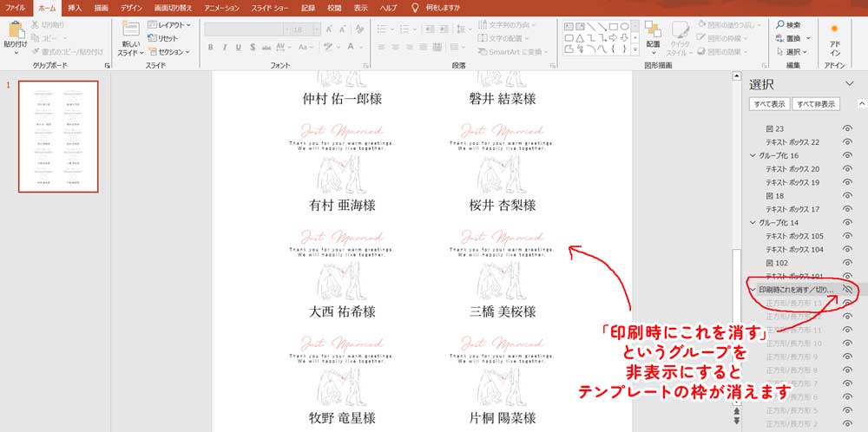Viewport: 868px width, 432px height.
Task: Click the Reset (リセット) slide button
Action: tap(163, 38)
